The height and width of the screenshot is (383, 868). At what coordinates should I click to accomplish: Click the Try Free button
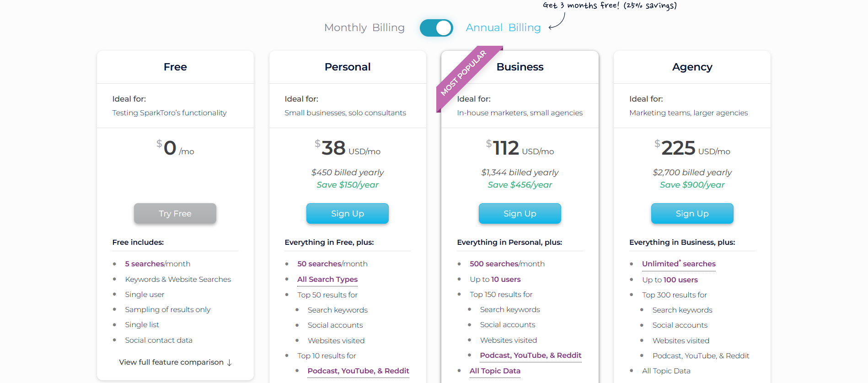pyautogui.click(x=175, y=213)
